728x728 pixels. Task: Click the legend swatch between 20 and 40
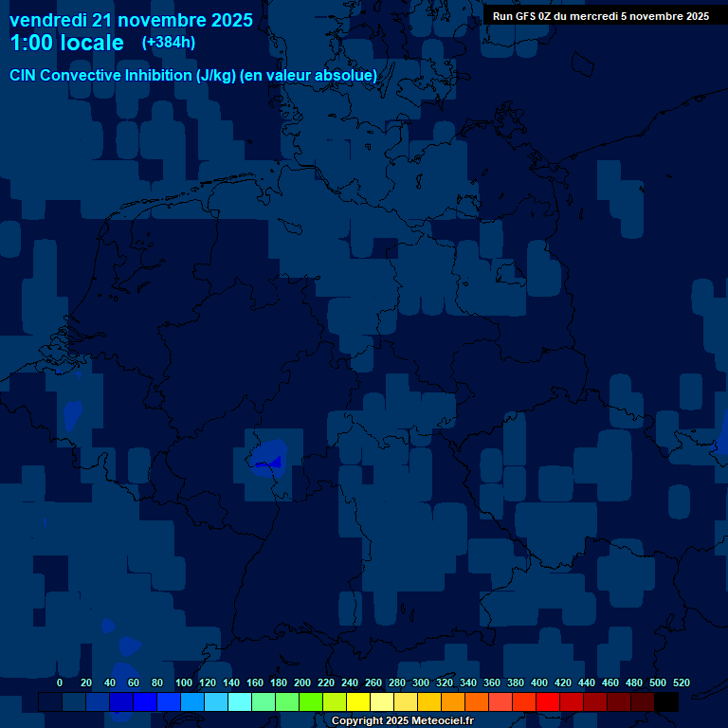point(98,701)
